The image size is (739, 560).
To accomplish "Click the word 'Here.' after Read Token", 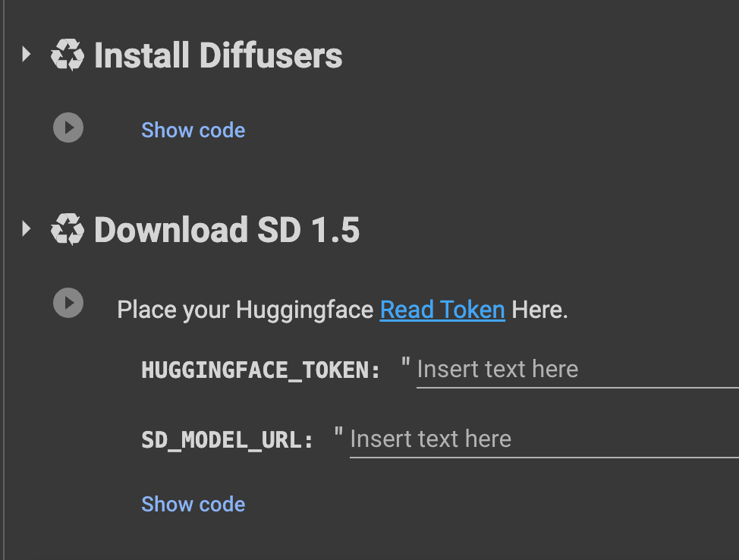I will coord(539,310).
